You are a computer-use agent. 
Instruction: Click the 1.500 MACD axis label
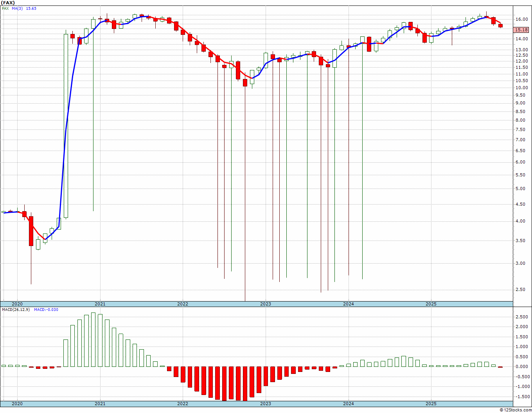[x=522, y=337]
